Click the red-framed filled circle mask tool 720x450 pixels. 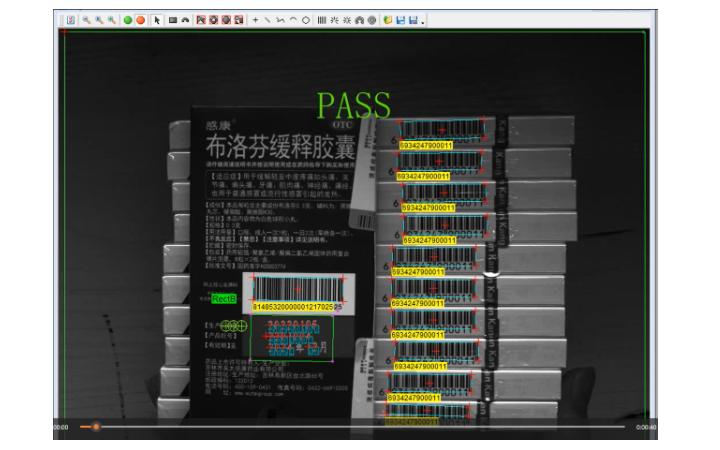click(x=226, y=20)
